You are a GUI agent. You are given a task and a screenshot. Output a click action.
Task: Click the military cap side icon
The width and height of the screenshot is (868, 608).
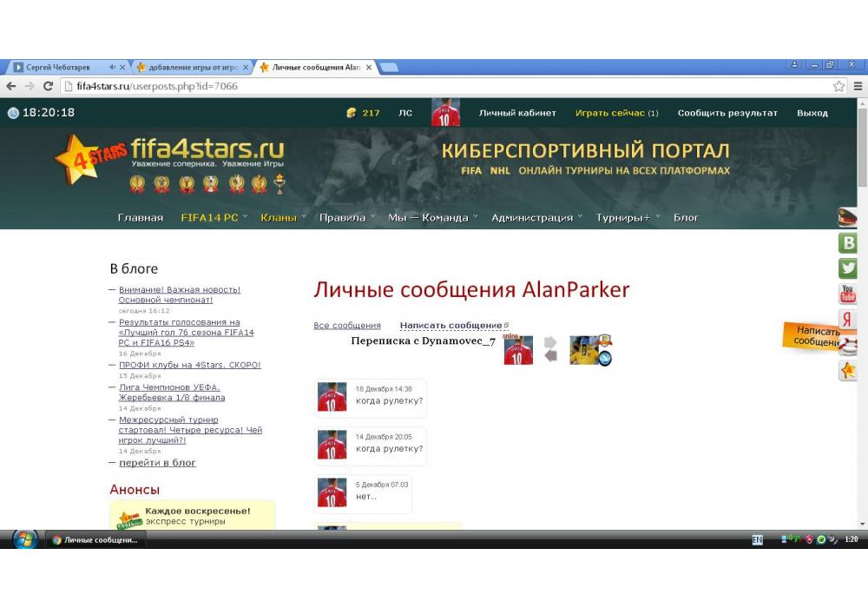tap(847, 216)
